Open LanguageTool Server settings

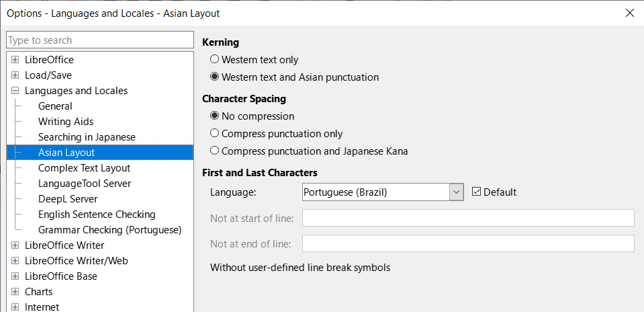[x=85, y=184]
